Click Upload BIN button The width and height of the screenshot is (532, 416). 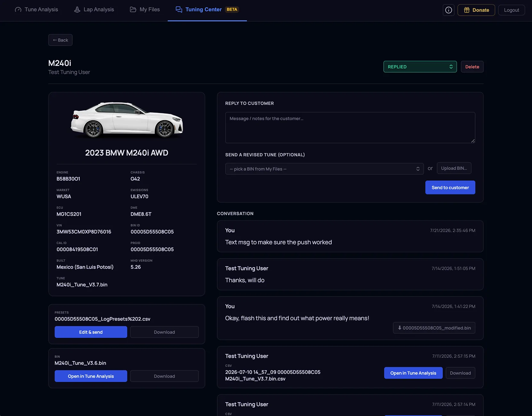coord(454,168)
